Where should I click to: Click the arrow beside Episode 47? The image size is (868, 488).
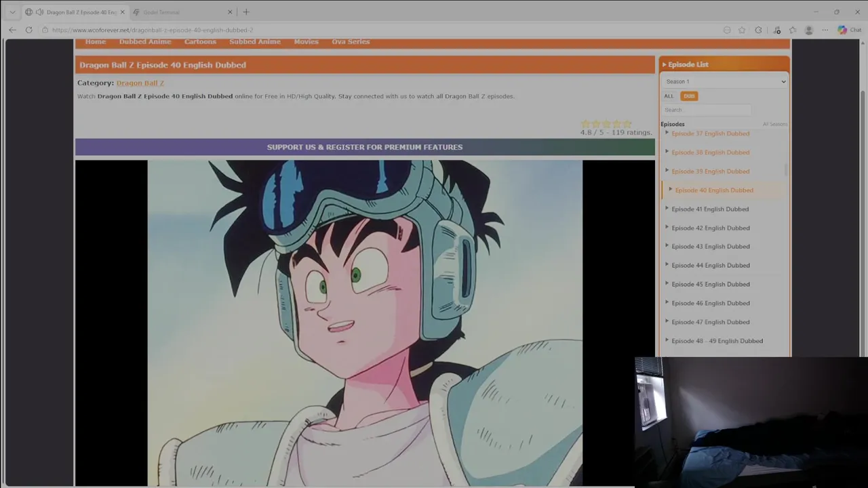667,322
